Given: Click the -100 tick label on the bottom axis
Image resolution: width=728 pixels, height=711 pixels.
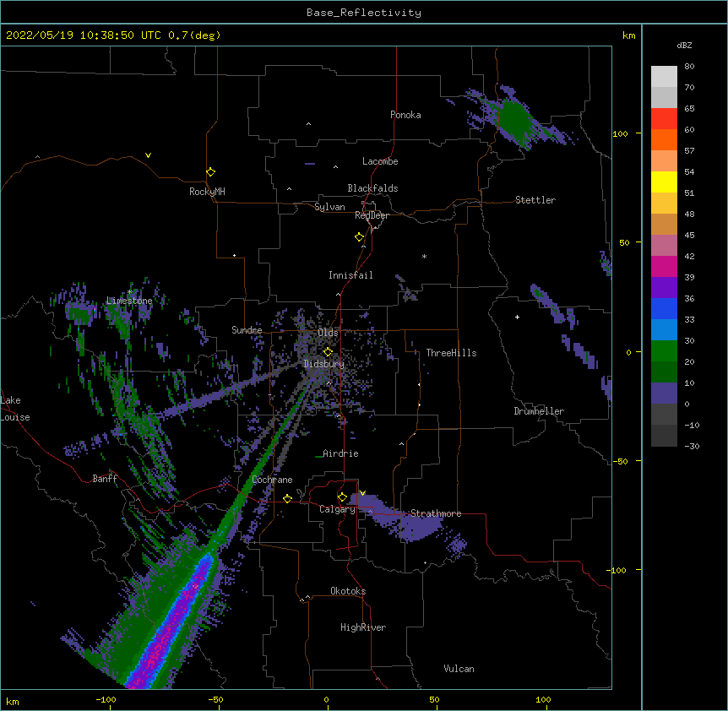Looking at the screenshot, I should tap(106, 699).
